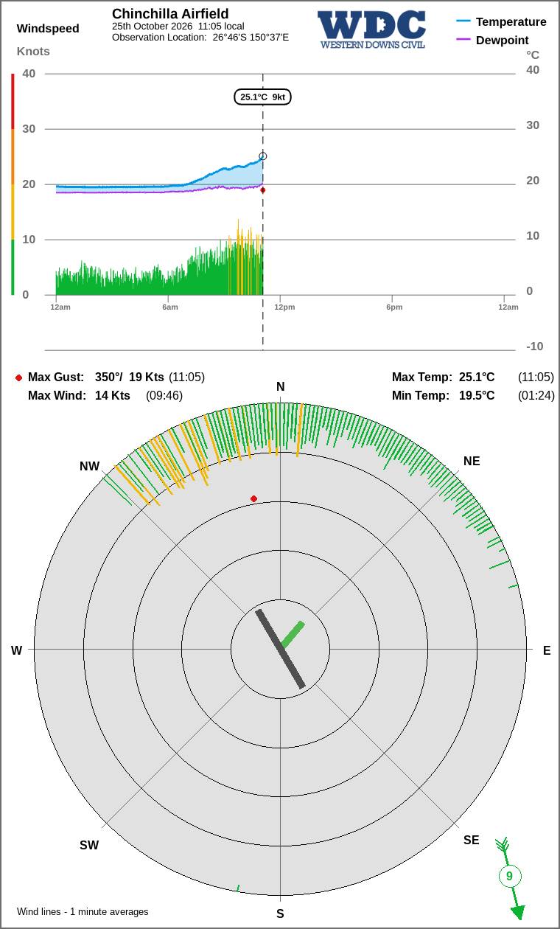This screenshot has height=929, width=560.
Task: Click the 12pm time axis label
Action: [284, 307]
